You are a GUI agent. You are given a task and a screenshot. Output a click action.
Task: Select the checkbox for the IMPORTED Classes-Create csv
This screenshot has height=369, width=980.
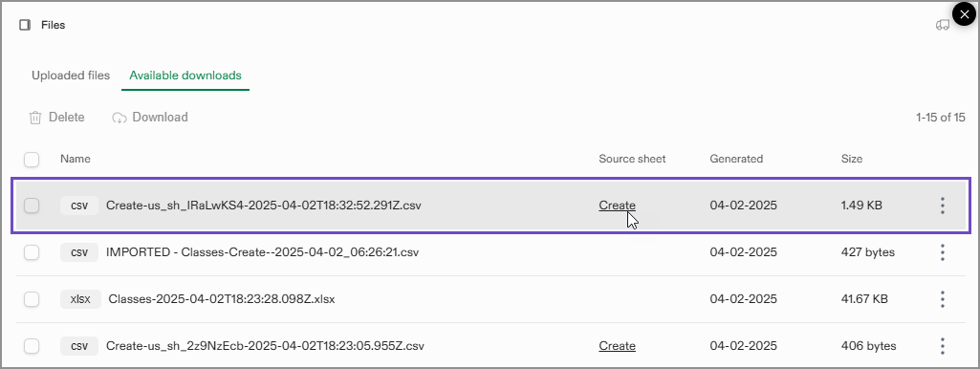[x=32, y=252]
